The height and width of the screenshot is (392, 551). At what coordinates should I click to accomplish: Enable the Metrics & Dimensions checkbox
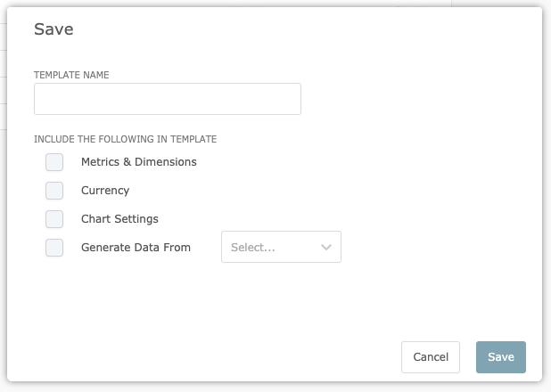(x=54, y=162)
